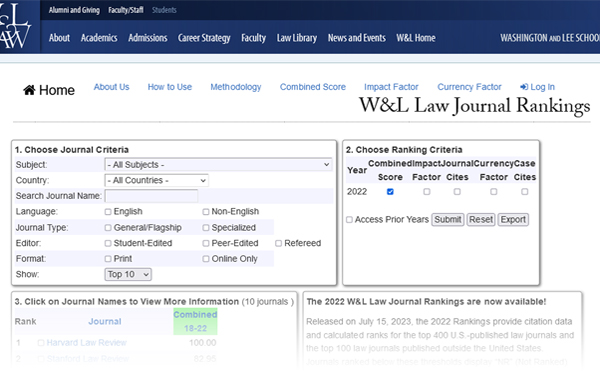
Task: Open Harvard Law Review journal
Action: pyautogui.click(x=86, y=343)
